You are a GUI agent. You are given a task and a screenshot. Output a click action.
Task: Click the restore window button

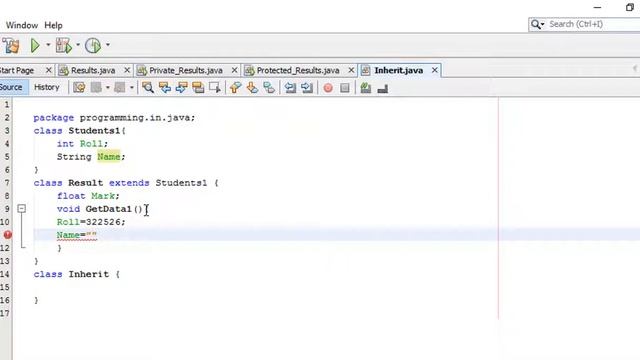click(629, 7)
